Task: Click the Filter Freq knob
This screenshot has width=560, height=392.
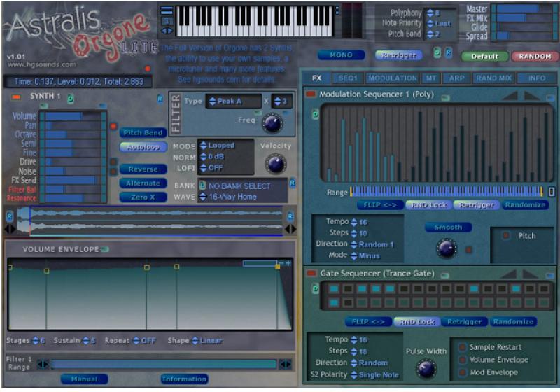Action: point(271,123)
